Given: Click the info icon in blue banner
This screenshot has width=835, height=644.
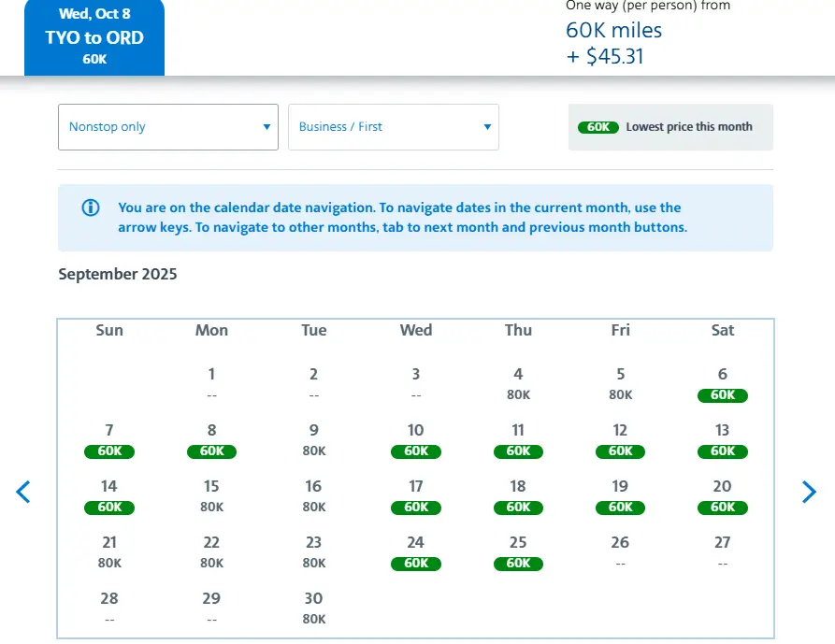Looking at the screenshot, I should coord(91,208).
